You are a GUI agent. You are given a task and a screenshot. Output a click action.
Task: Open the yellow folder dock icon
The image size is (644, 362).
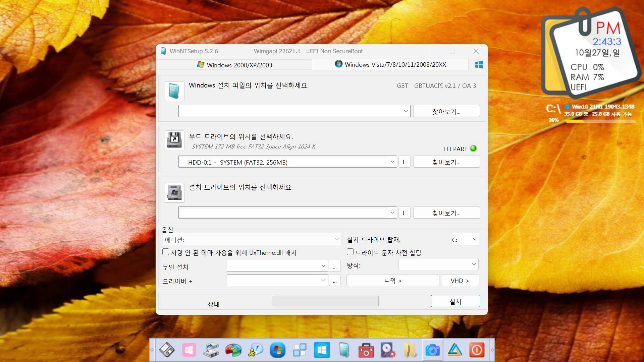point(410,350)
